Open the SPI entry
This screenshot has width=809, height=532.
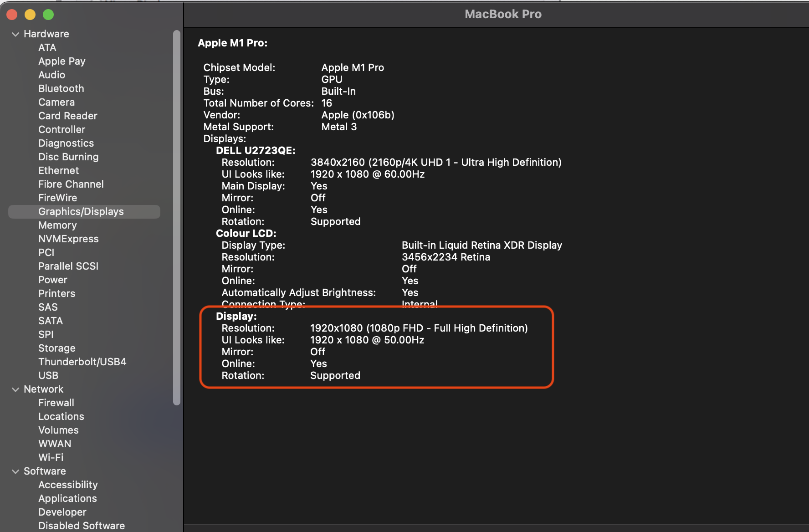pos(46,335)
